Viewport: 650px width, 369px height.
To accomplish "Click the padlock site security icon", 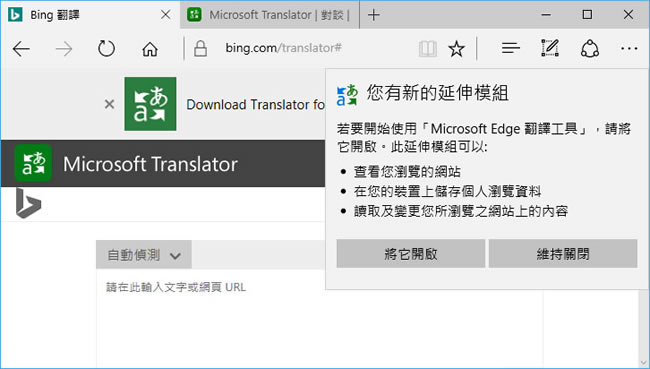I will click(200, 49).
